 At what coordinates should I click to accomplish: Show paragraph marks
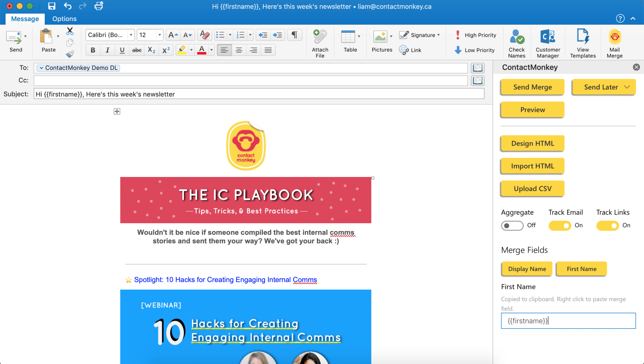(295, 35)
